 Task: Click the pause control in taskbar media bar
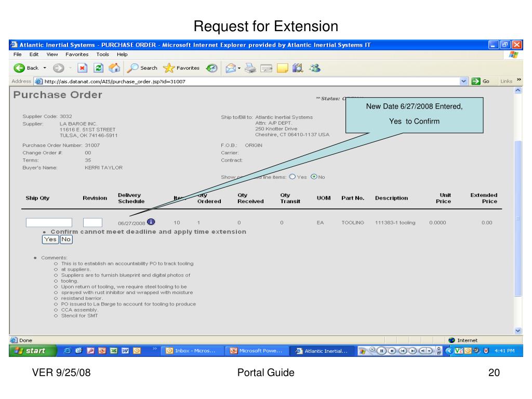[x=381, y=351]
